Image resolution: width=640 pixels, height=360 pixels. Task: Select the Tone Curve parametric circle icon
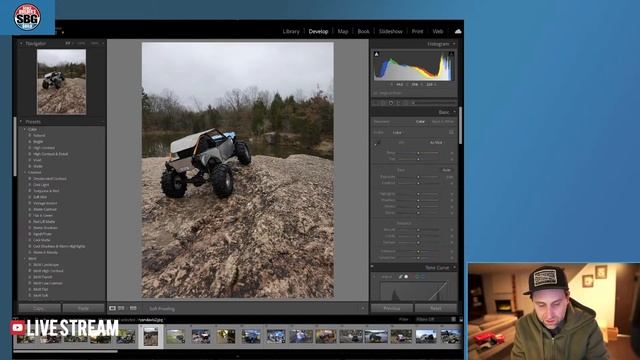click(406, 277)
